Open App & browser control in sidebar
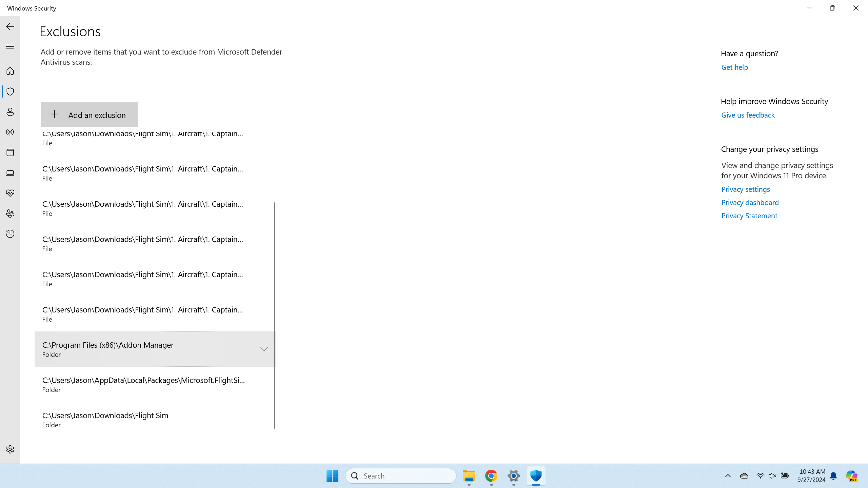This screenshot has height=488, width=868. click(10, 152)
